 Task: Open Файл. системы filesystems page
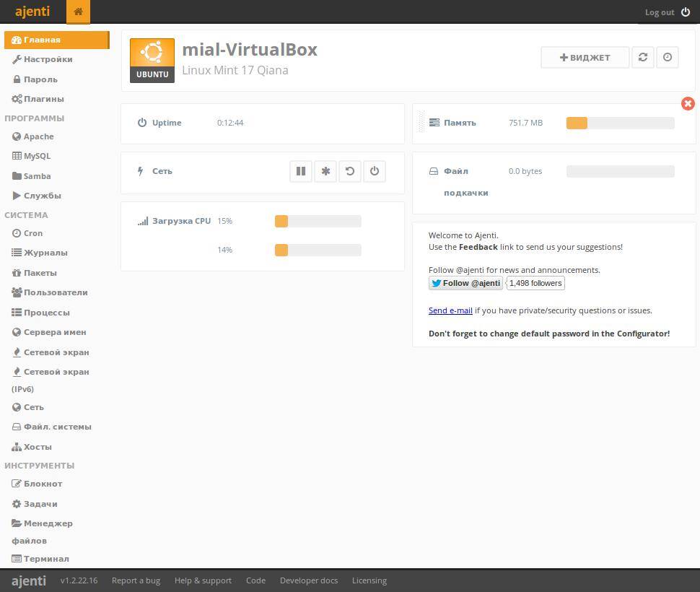52,427
